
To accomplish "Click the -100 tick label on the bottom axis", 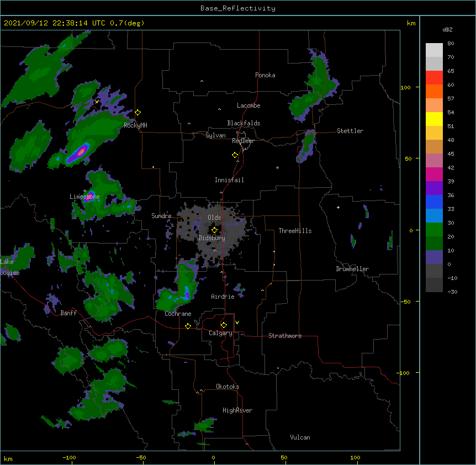I will point(69,457).
